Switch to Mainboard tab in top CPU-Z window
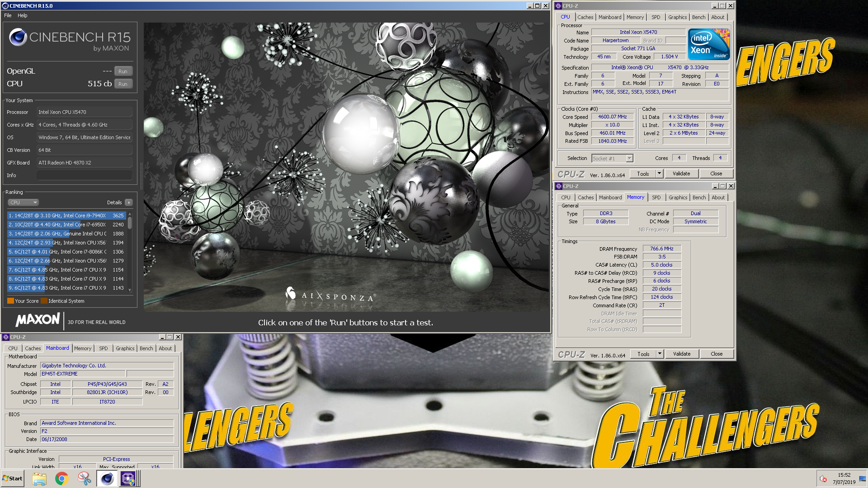This screenshot has width=868, height=488. (610, 17)
